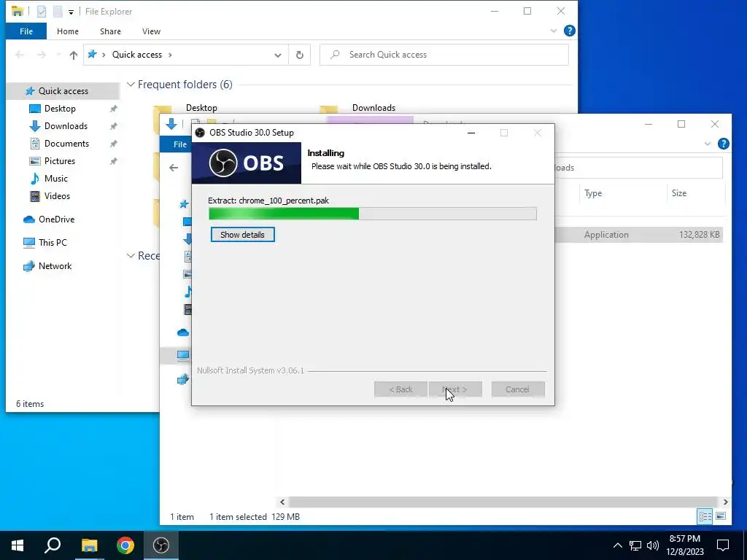Select Downloads in navigation pane
This screenshot has height=560, width=747.
66,126
